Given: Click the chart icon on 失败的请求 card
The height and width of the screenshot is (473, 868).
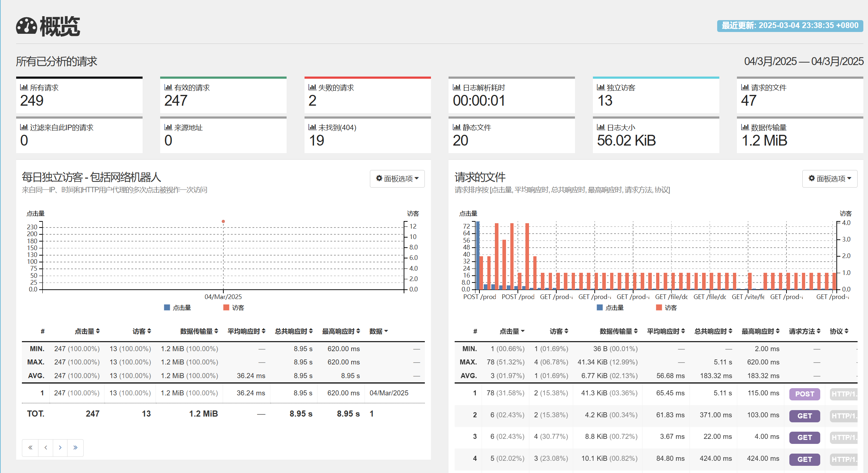Looking at the screenshot, I should [312, 87].
